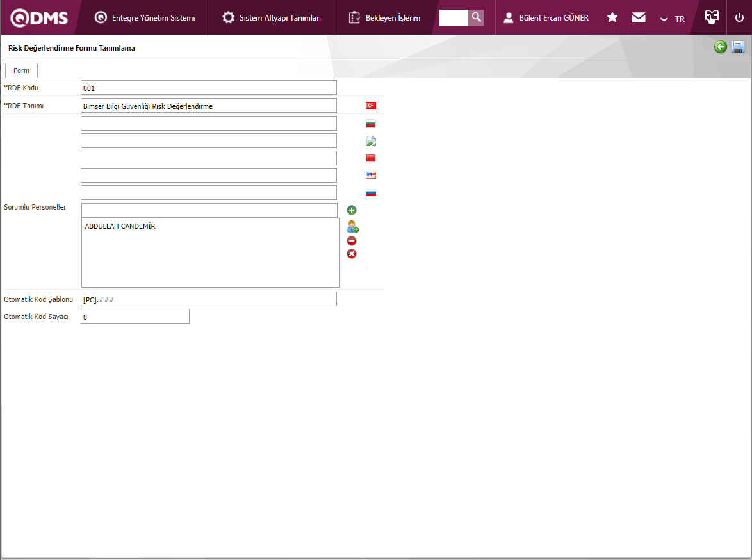
Task: Click the Otomatik Kod Şablonu field
Action: (x=208, y=299)
